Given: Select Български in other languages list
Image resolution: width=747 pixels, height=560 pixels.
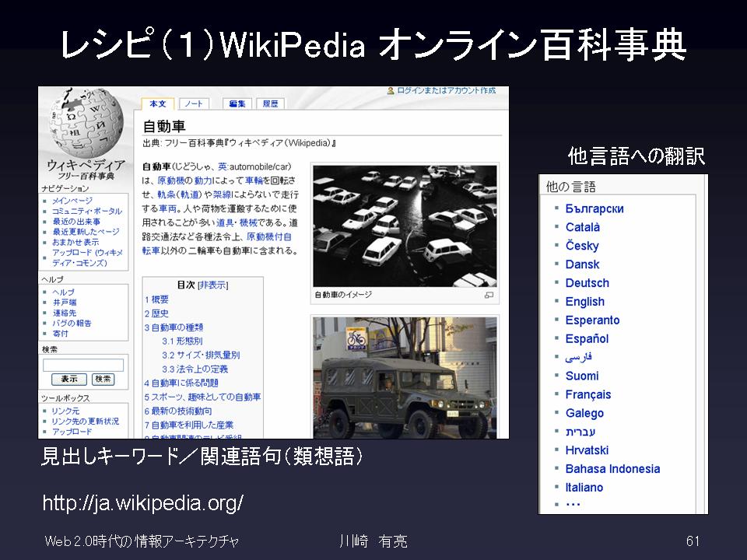Looking at the screenshot, I should (594, 208).
